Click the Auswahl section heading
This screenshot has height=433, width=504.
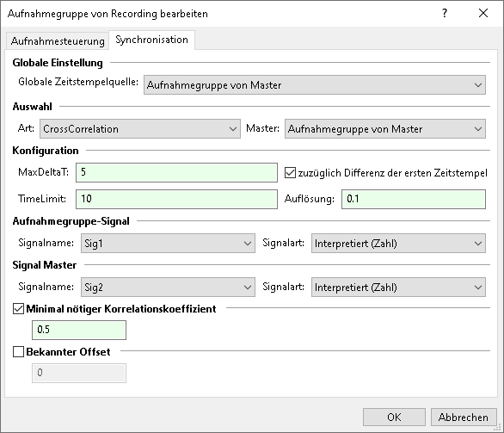point(32,107)
